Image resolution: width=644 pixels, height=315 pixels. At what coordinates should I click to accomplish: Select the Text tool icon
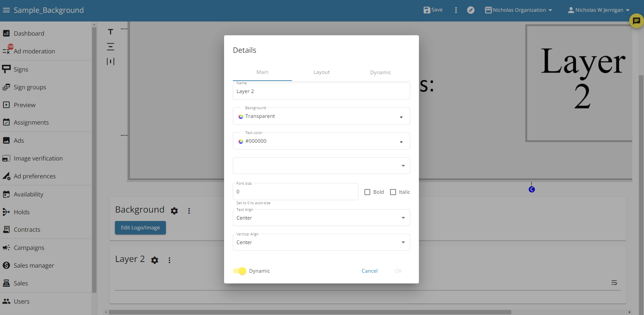[x=111, y=32]
